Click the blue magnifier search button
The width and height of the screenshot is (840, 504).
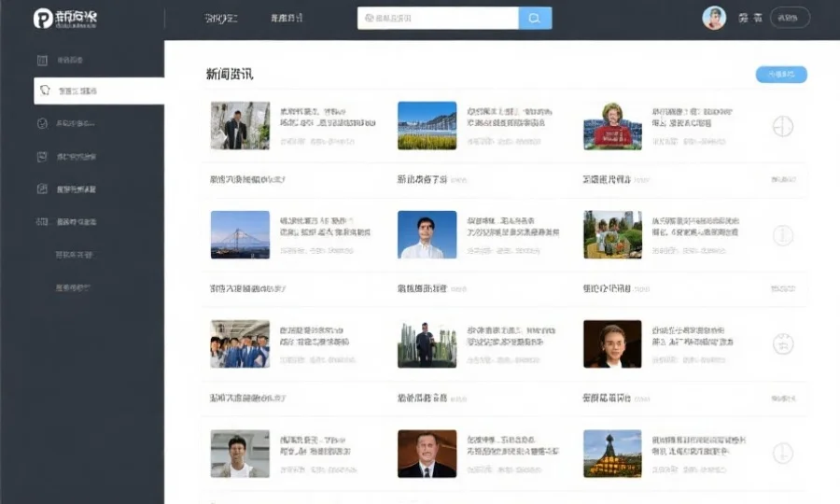535,19
